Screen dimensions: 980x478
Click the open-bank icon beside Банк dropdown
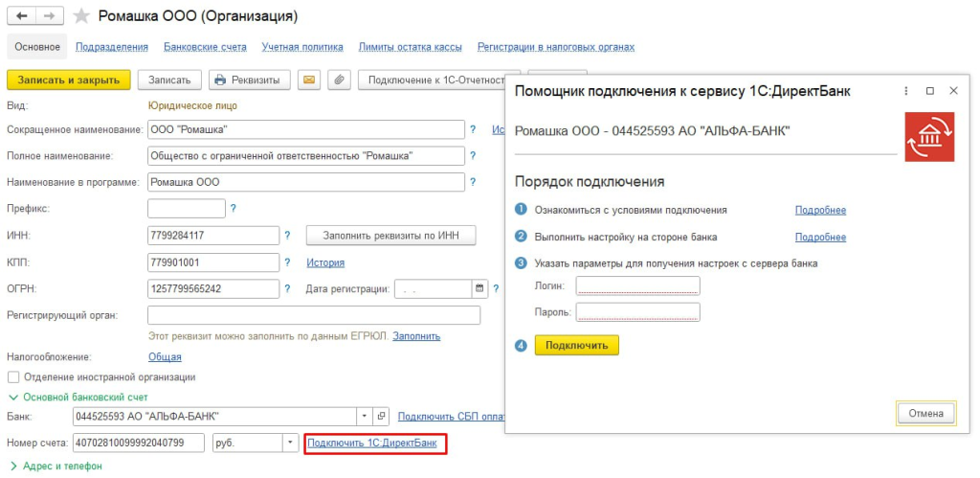[381, 417]
